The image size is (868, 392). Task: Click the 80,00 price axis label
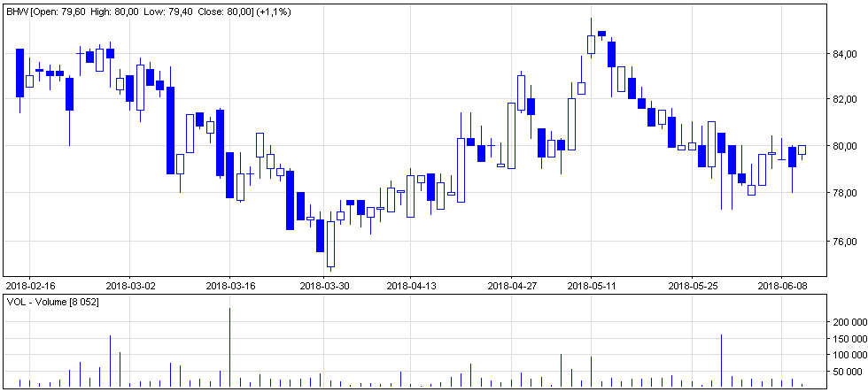(x=846, y=147)
